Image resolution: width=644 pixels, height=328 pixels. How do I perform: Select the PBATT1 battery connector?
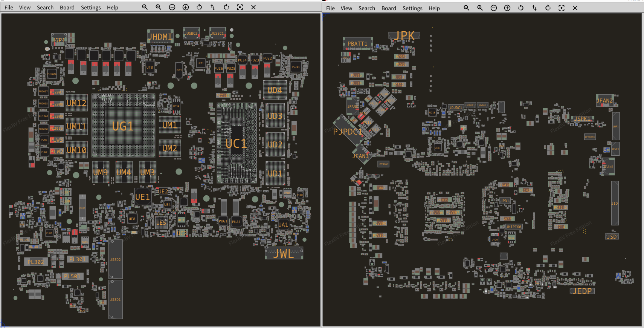click(357, 44)
